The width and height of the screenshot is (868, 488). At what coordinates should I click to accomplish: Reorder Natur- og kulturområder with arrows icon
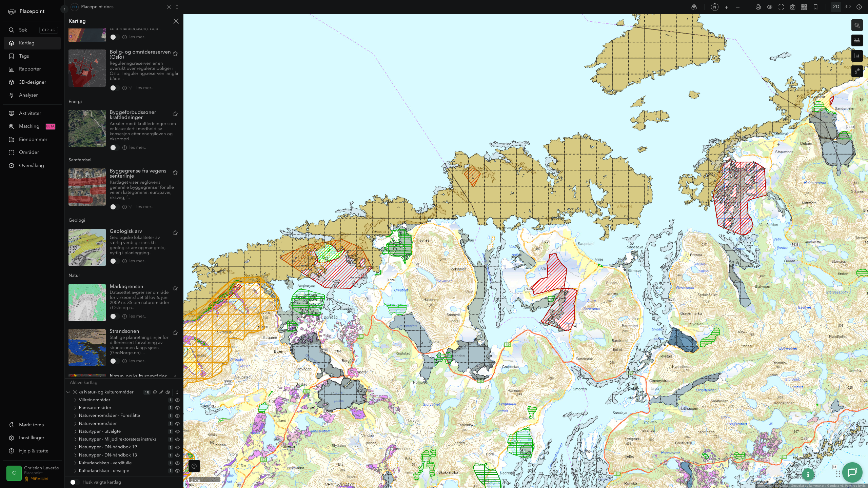(177, 392)
